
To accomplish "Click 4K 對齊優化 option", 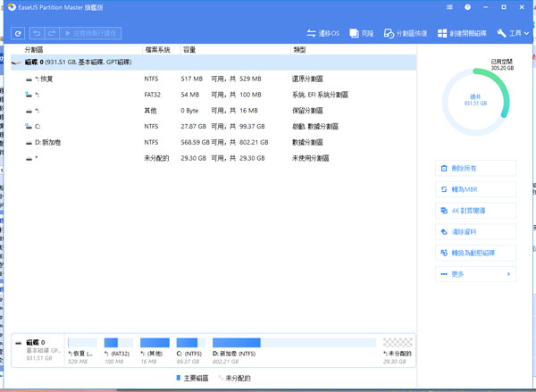I will 474,211.
